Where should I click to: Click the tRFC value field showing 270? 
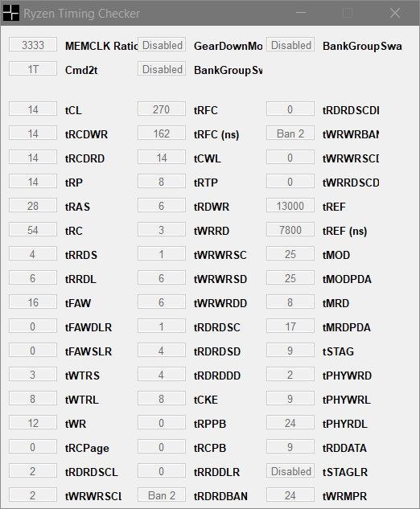(x=162, y=109)
